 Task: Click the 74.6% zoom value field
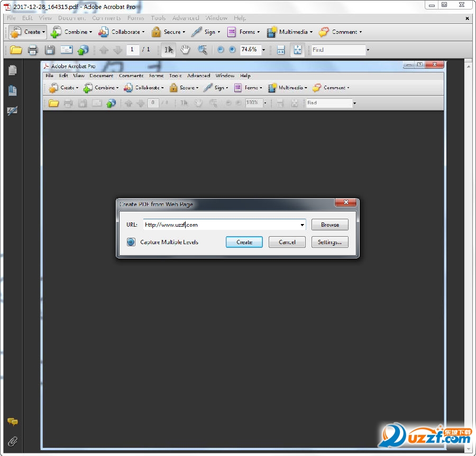250,50
